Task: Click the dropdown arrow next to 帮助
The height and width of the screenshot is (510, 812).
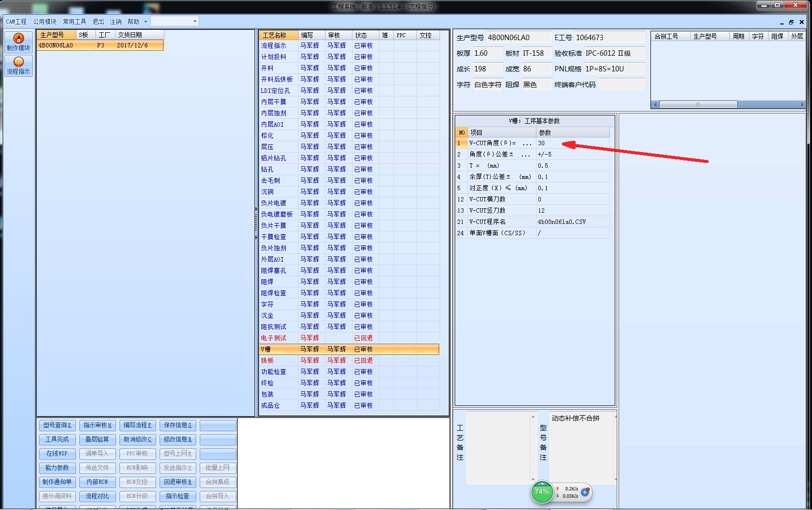Action: [145, 22]
